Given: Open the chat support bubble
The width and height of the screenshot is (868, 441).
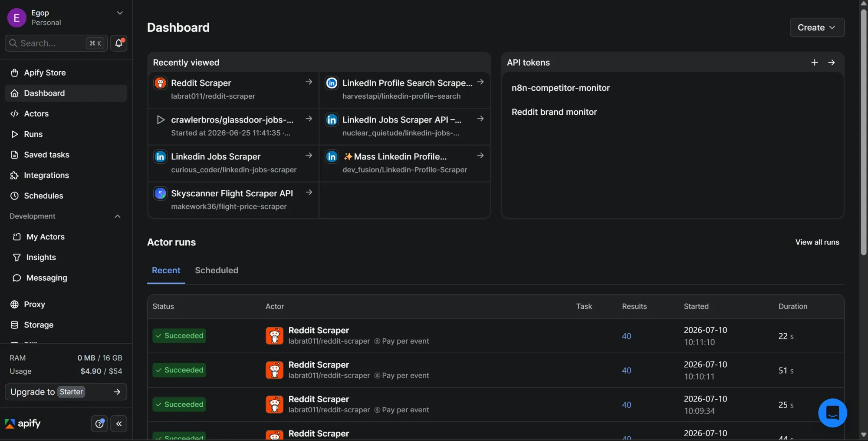Looking at the screenshot, I should tap(832, 413).
